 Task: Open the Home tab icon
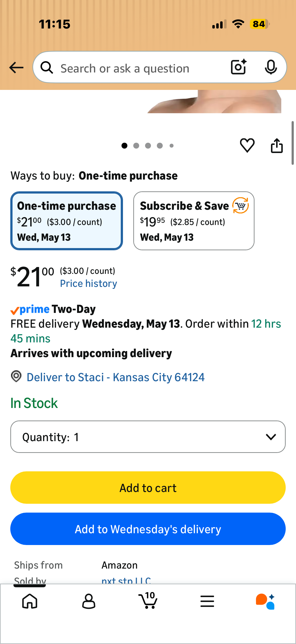tap(30, 601)
